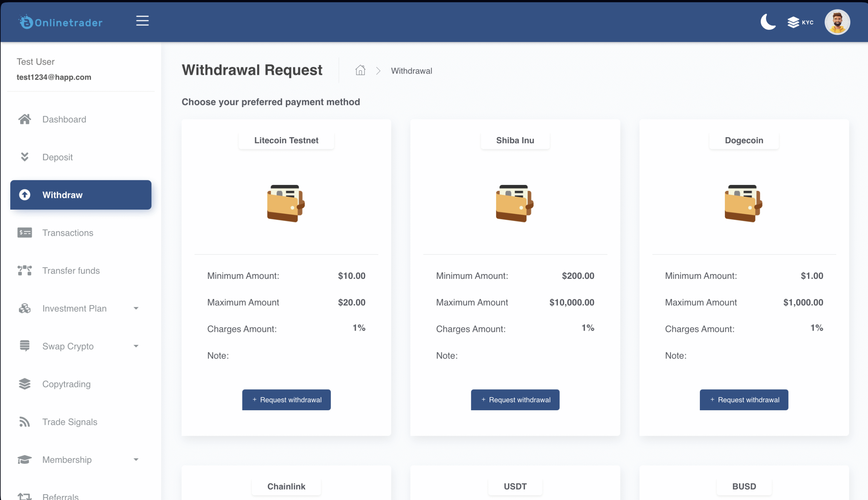Switch to dark mode moon icon
This screenshot has width=868, height=500.
(x=768, y=22)
